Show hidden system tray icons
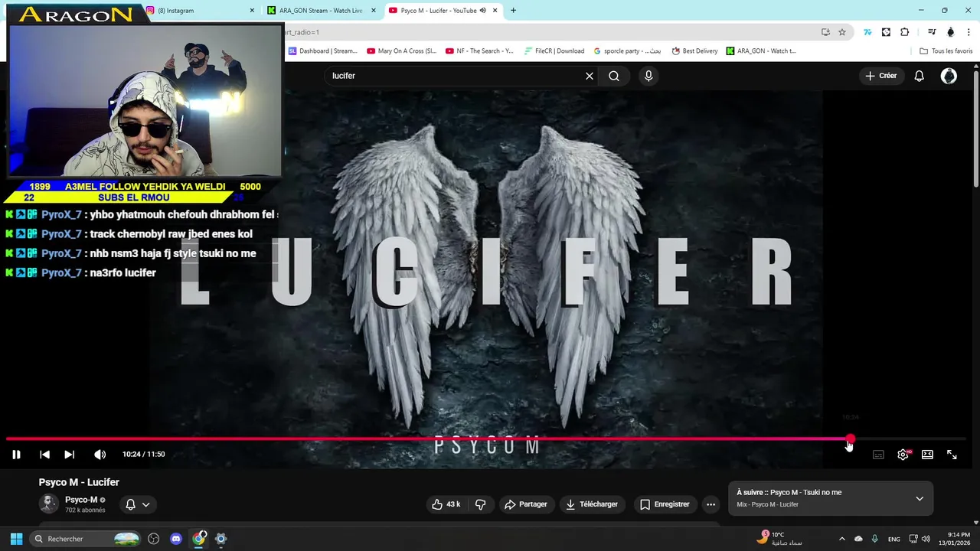This screenshot has width=980, height=551. point(842,539)
